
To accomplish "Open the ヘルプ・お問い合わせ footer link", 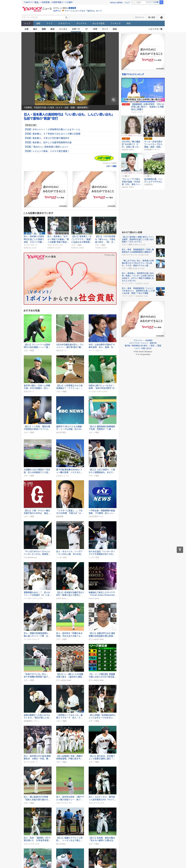I will [x=143, y=348].
